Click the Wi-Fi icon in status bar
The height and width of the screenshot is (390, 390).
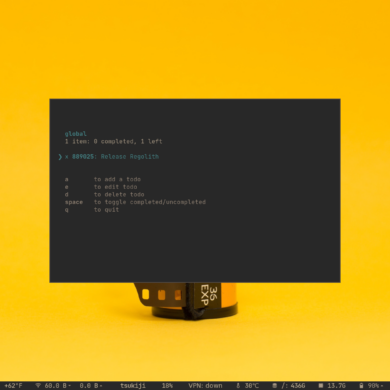38,386
